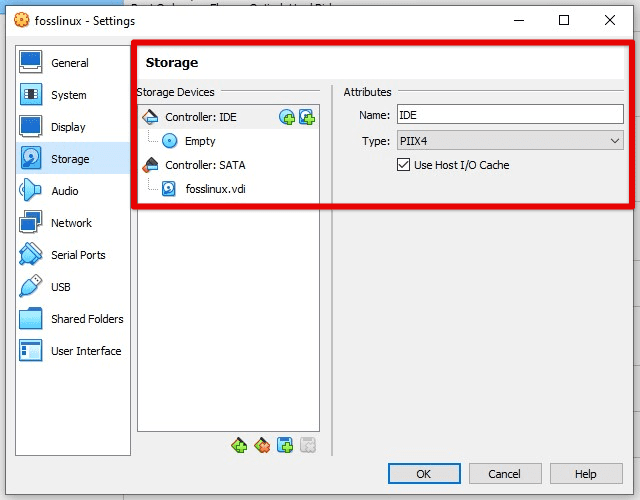Open the System settings category

[73, 95]
